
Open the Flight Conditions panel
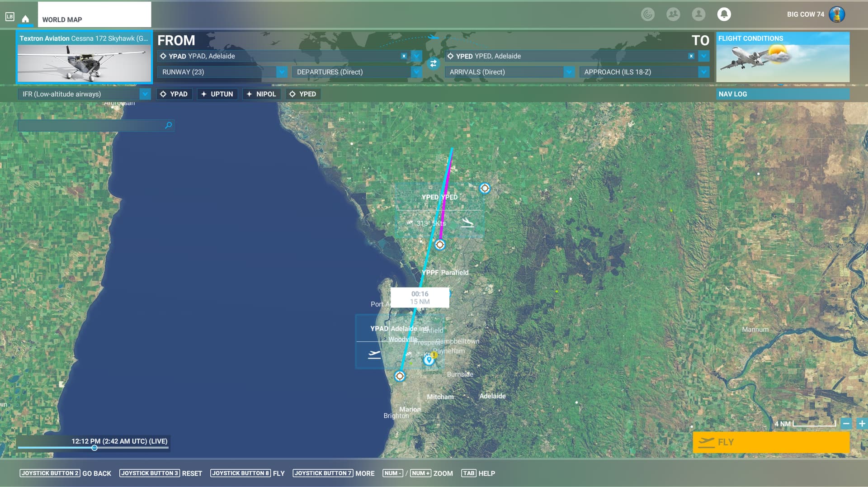click(x=782, y=57)
